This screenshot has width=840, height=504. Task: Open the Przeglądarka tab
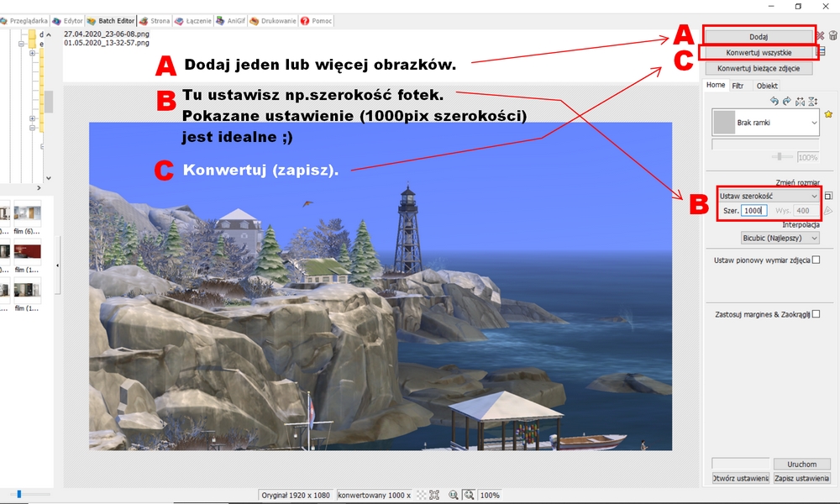click(24, 21)
